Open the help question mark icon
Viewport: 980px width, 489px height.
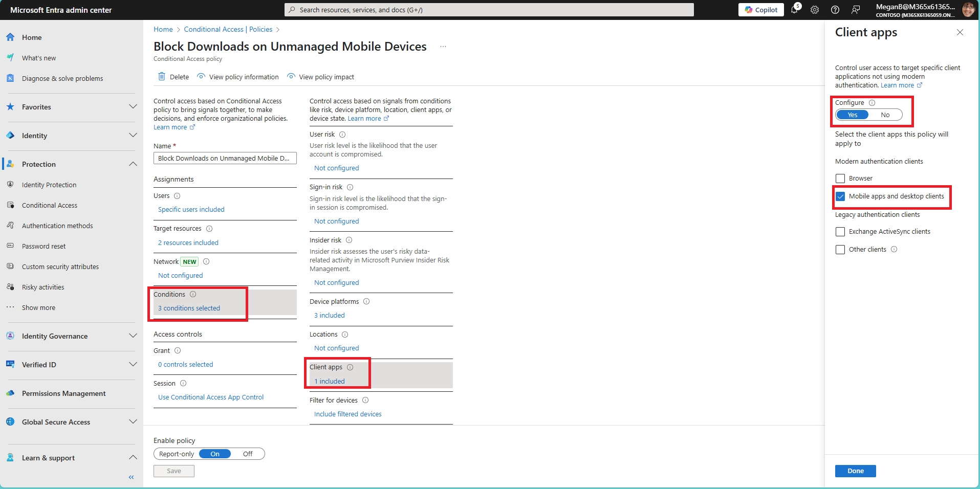835,10
